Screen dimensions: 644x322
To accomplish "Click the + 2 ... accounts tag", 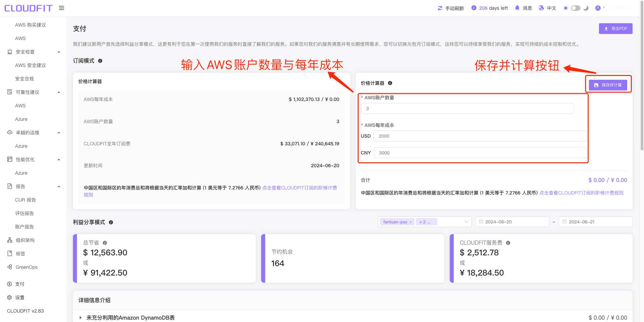I will coord(426,222).
